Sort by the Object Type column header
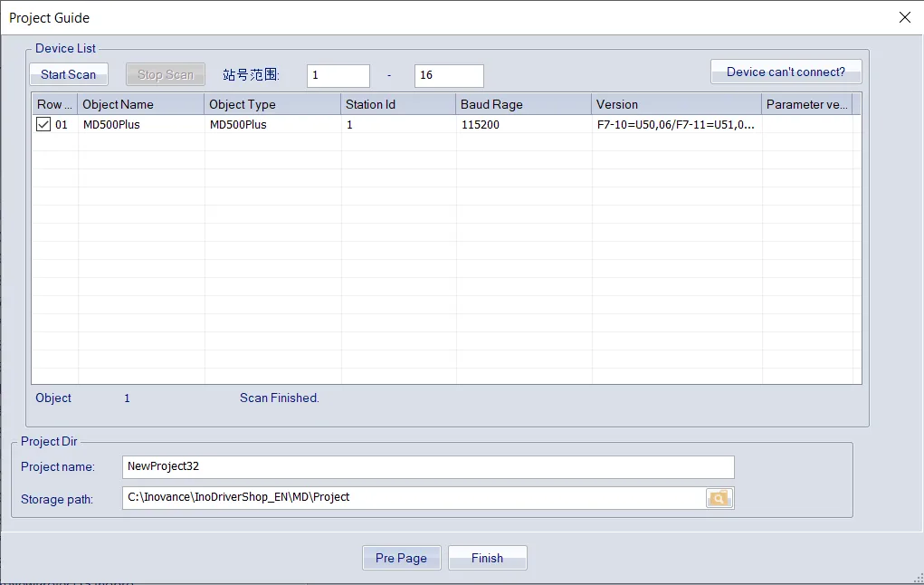The image size is (924, 585). click(x=271, y=104)
